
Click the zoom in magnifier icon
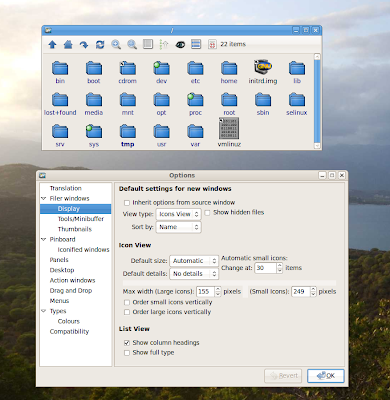coord(116,44)
